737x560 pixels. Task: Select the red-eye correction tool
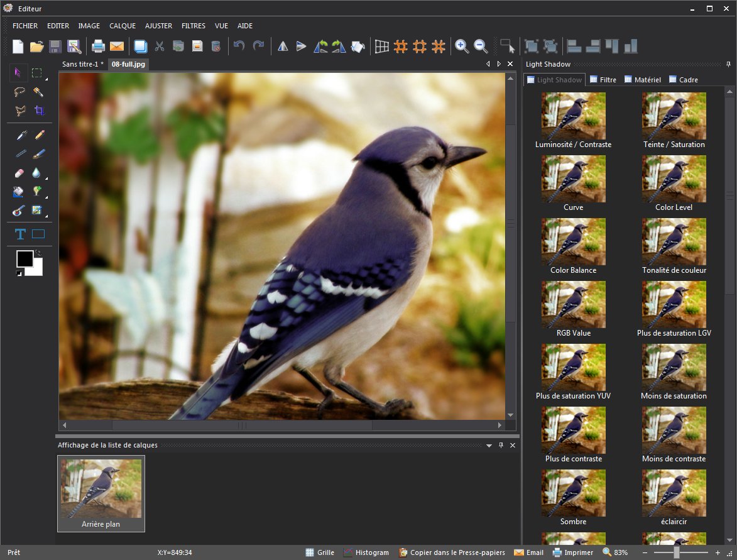18,211
